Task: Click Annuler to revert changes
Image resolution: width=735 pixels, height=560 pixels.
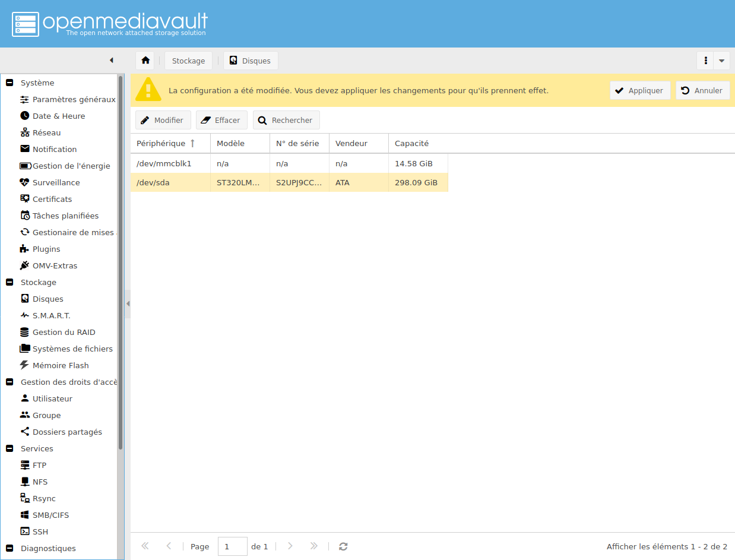Action: tap(702, 90)
